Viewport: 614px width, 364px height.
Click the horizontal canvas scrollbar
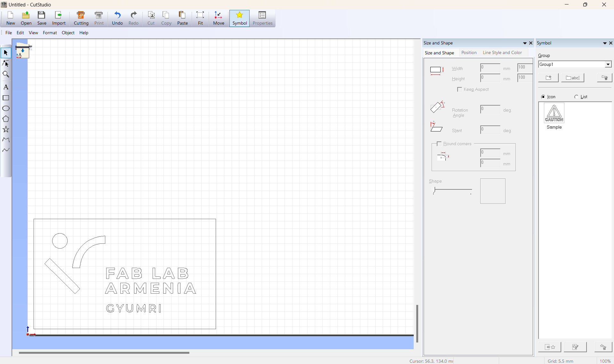[104, 353]
